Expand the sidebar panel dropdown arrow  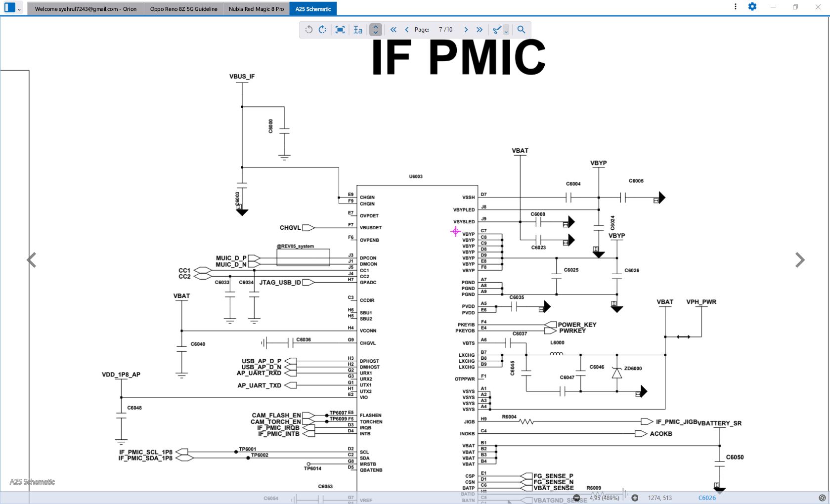tap(19, 9)
